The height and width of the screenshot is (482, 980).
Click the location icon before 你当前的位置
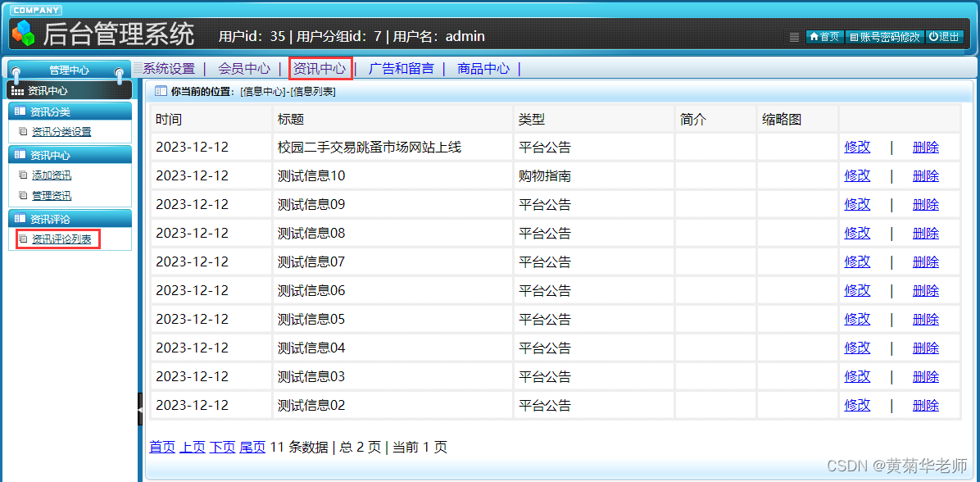(161, 91)
